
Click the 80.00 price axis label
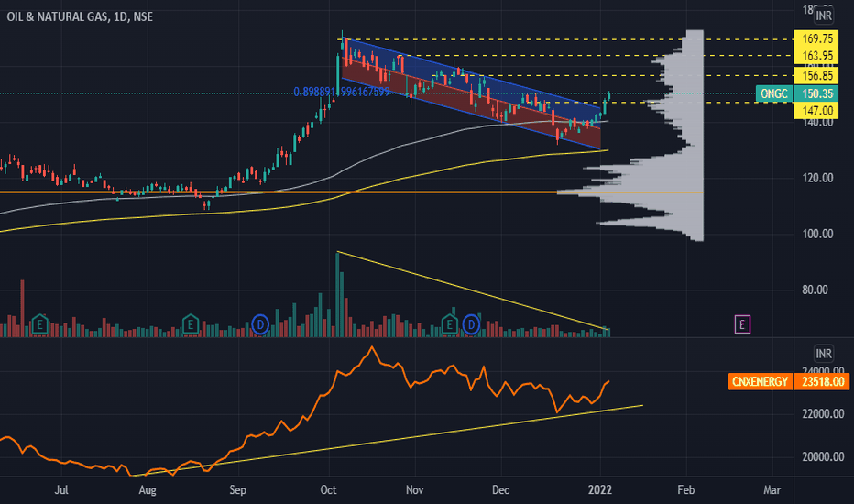click(815, 290)
